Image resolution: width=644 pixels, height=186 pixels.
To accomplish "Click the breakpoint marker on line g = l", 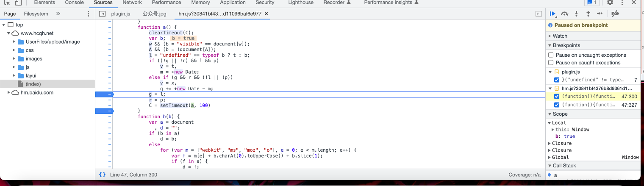I will pos(104,94).
